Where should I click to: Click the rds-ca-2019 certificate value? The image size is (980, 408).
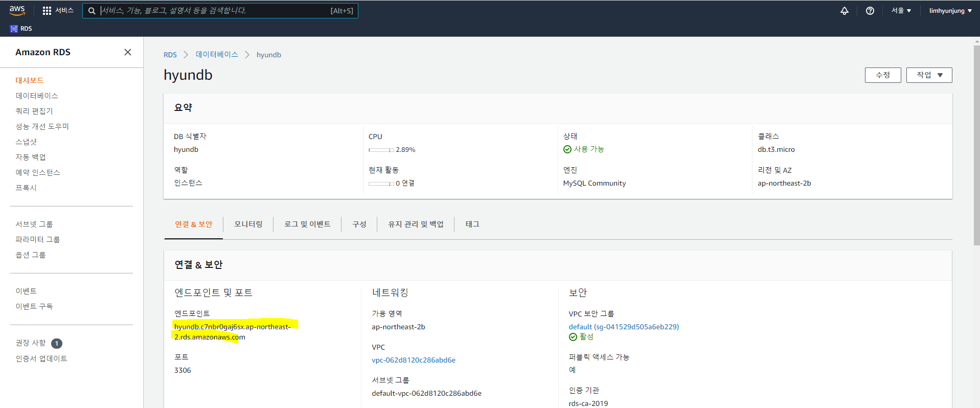[x=588, y=403]
